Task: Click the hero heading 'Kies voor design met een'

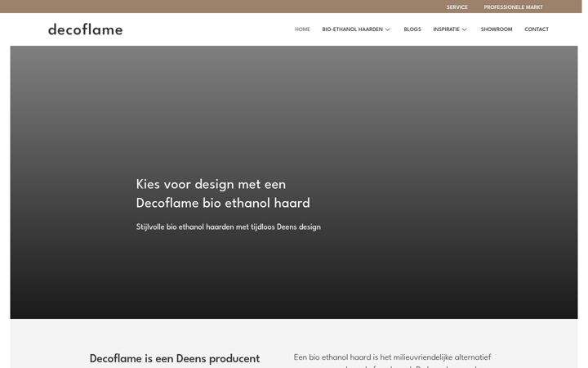Action: tap(211, 184)
